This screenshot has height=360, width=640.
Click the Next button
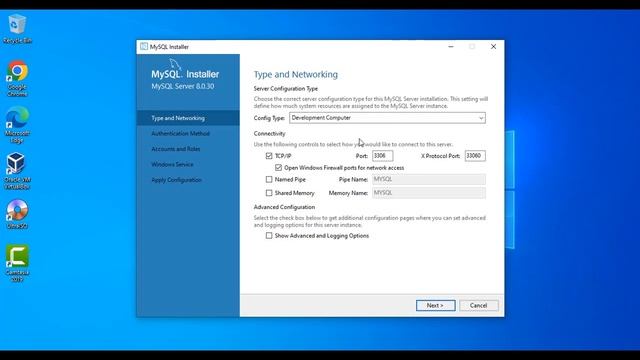point(436,305)
